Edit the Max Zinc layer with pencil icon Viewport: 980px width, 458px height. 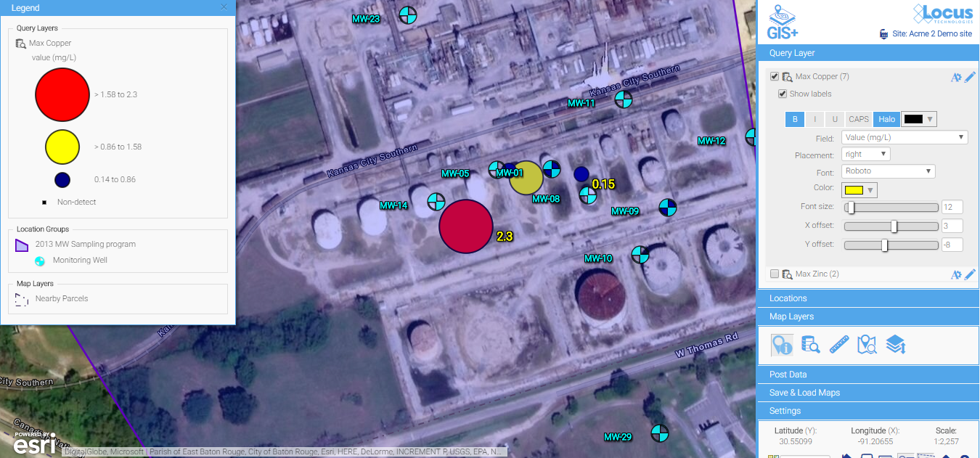click(970, 274)
